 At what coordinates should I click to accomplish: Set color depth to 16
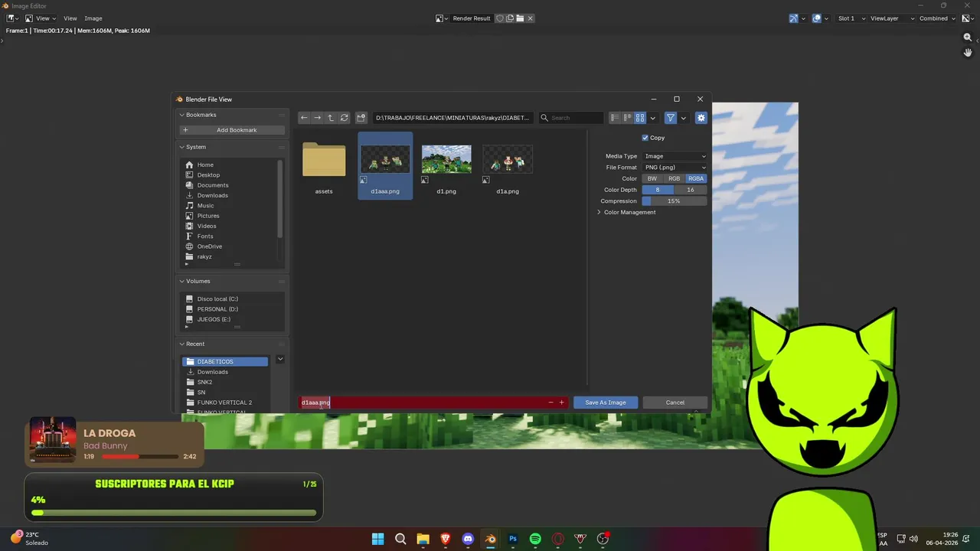point(691,190)
